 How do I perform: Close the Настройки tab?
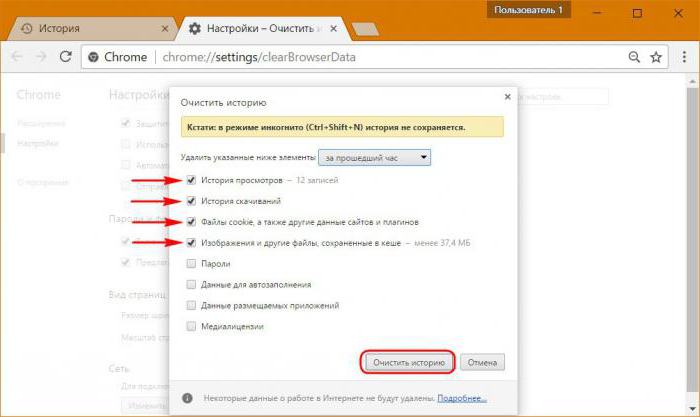click(333, 29)
